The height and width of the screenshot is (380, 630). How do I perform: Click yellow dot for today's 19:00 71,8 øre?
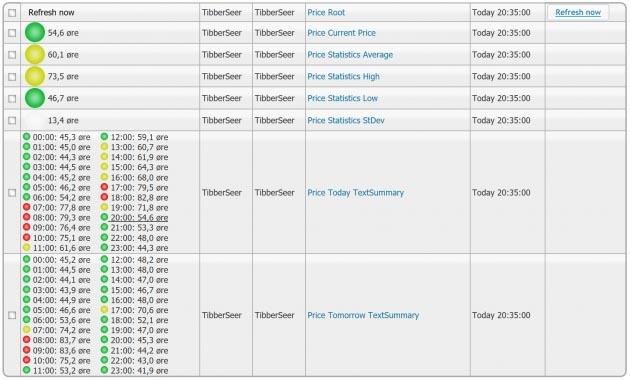point(104,207)
